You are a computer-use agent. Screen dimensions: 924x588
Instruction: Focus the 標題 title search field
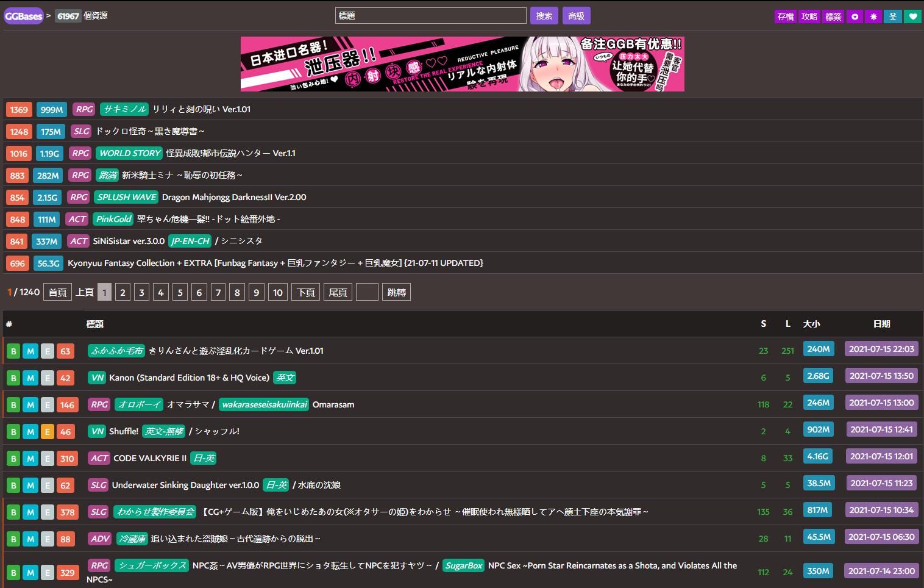click(430, 16)
